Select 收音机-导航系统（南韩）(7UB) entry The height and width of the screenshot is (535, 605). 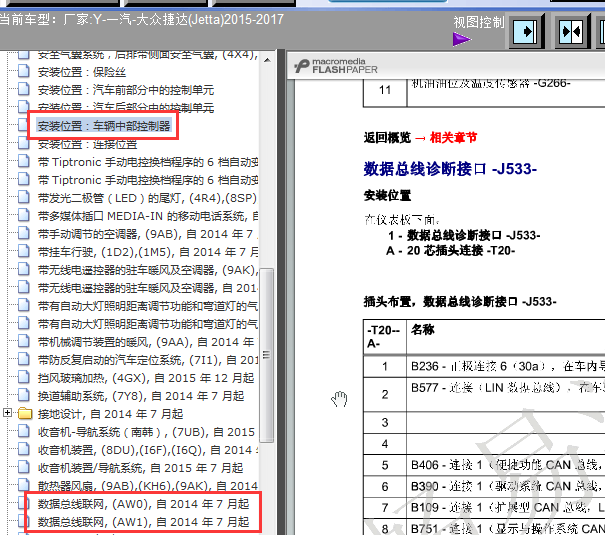pos(147,432)
